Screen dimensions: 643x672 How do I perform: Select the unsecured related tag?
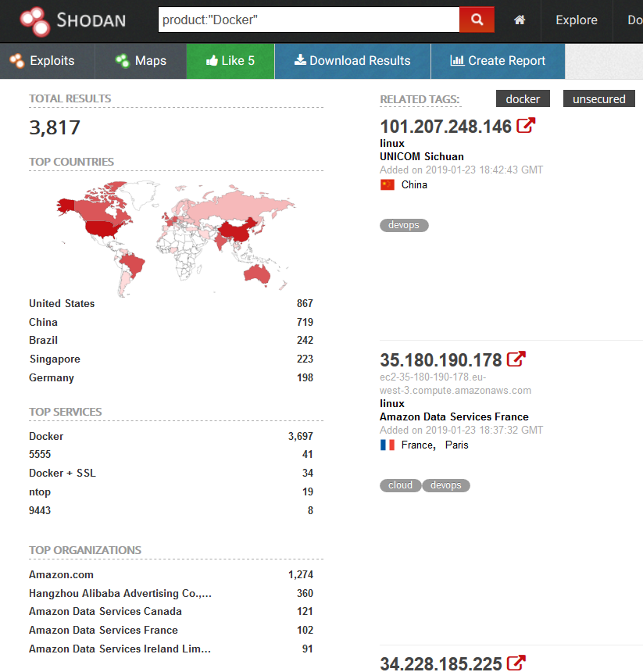599,99
